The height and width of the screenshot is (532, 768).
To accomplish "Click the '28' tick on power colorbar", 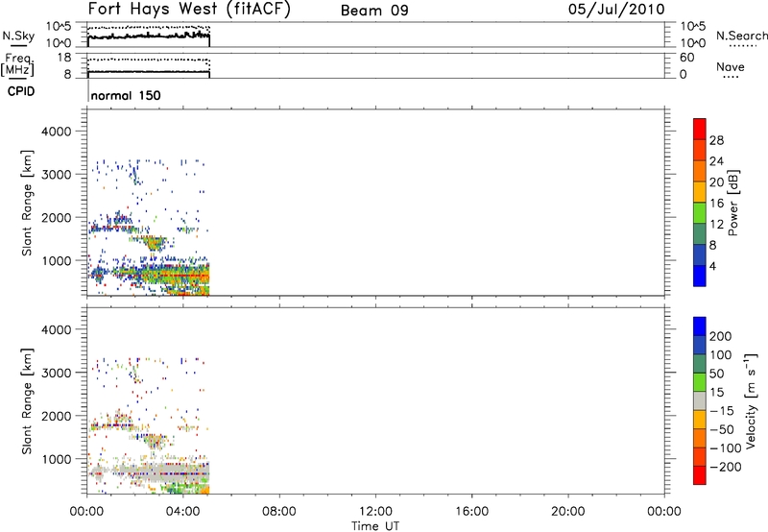I will coord(716,140).
